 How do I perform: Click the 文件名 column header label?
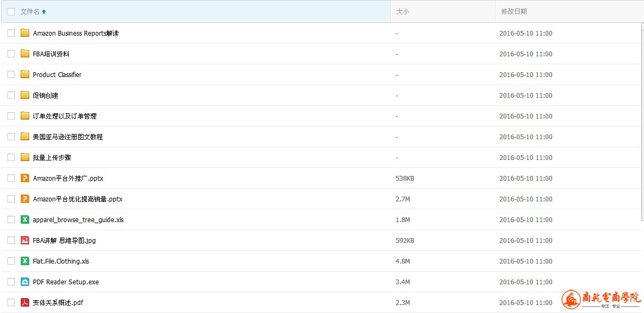pyautogui.click(x=30, y=12)
